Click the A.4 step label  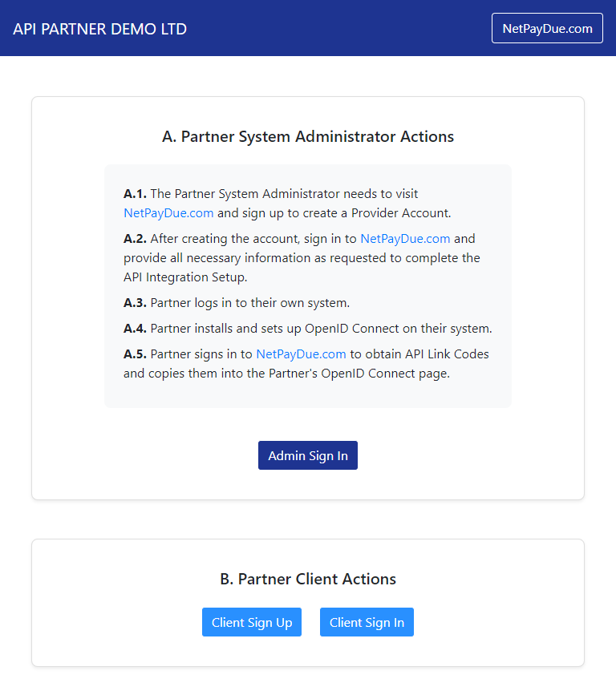tap(135, 329)
